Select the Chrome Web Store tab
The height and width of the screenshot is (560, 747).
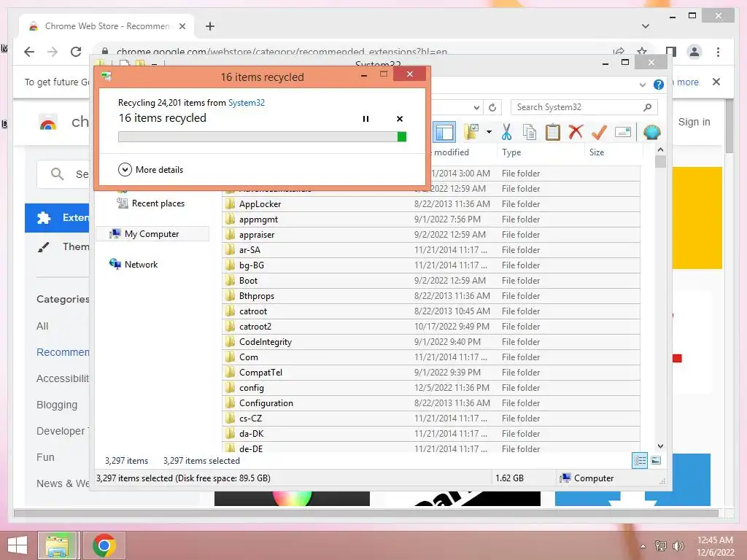(107, 26)
